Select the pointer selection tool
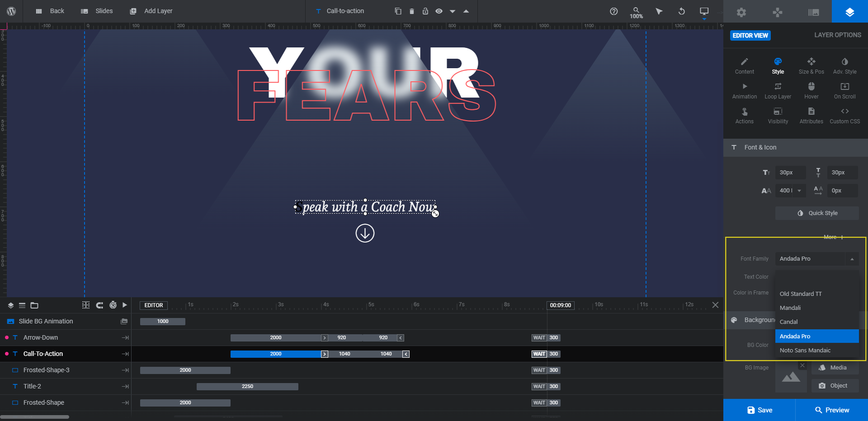This screenshot has height=421, width=868. [659, 11]
